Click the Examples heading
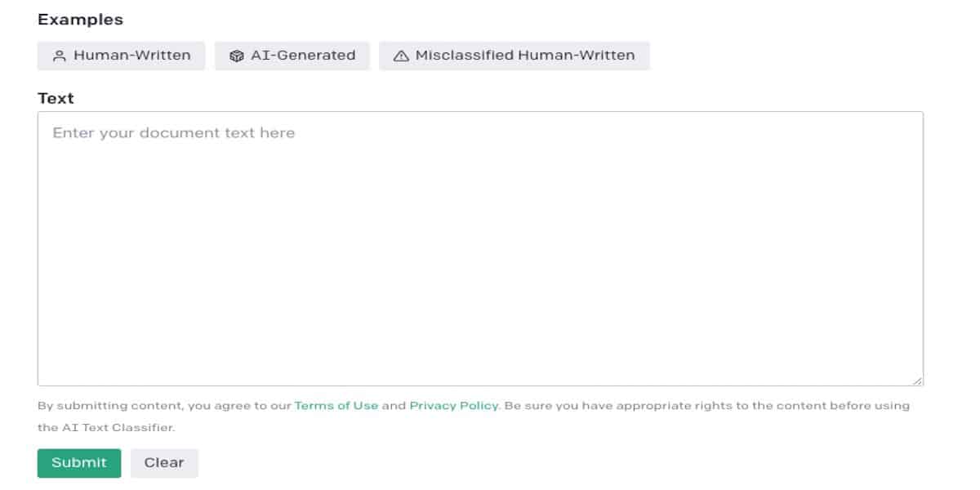Screen dimensions: 980x490 click(80, 20)
